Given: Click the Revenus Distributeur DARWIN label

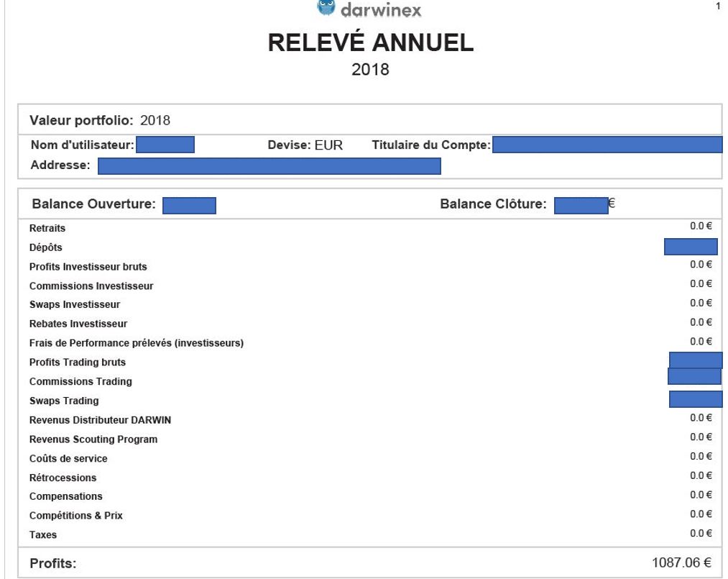Looking at the screenshot, I should click(101, 420).
